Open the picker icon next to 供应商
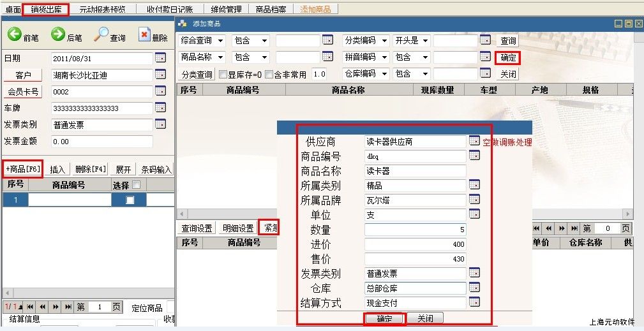The image size is (644, 331). click(x=474, y=141)
